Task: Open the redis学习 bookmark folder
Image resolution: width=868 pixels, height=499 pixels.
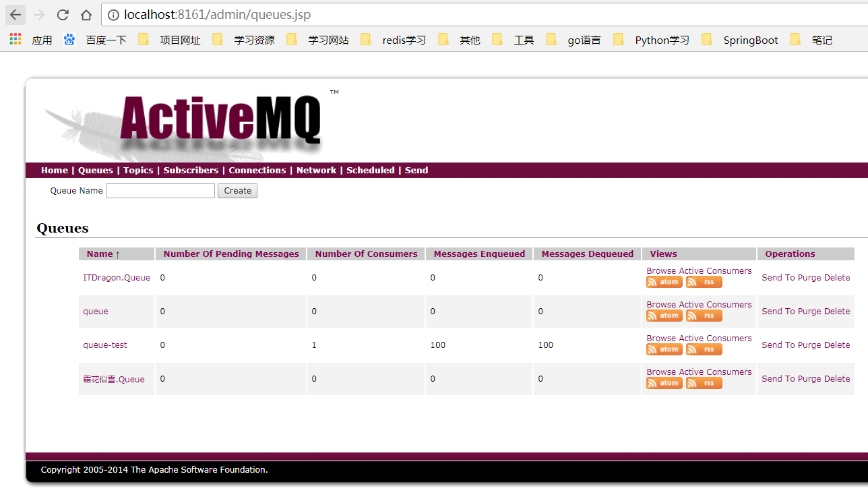Action: [x=393, y=40]
